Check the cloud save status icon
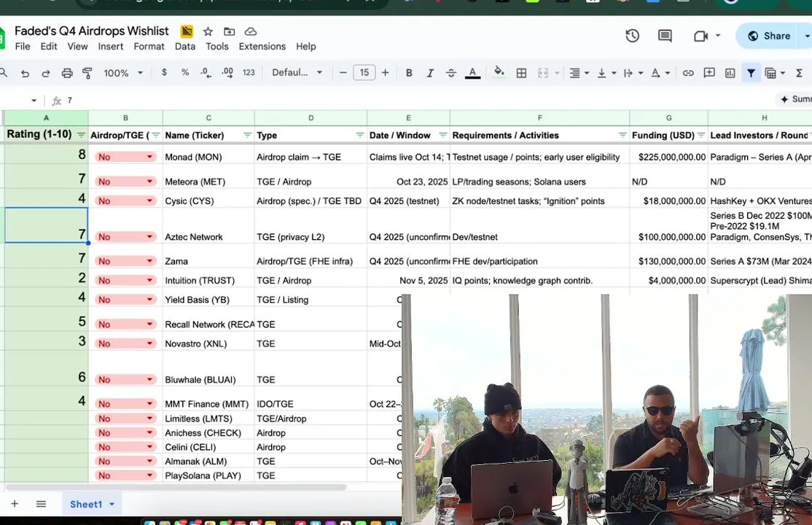 [251, 31]
